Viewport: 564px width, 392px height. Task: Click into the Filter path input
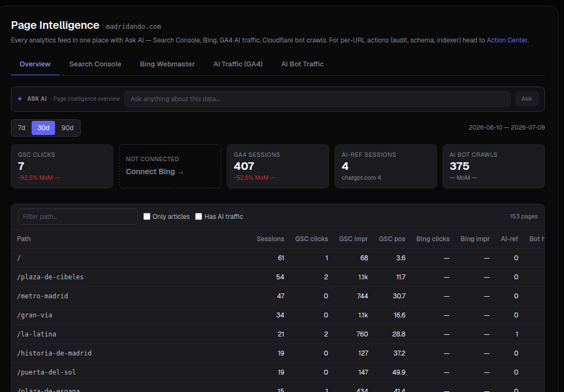(78, 217)
